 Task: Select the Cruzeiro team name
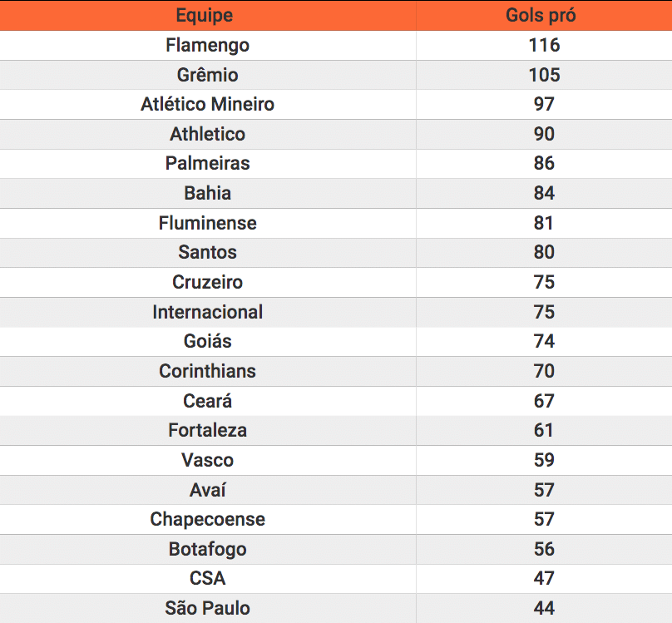207,282
